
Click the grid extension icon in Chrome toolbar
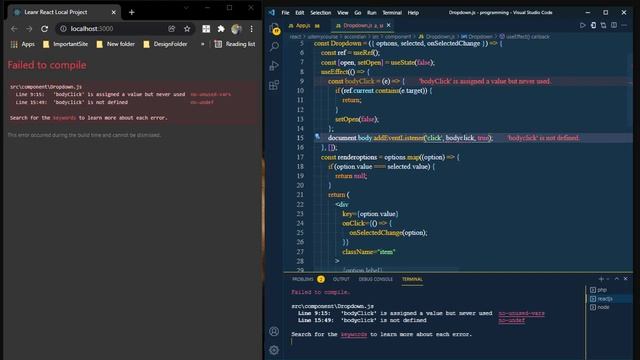click(x=206, y=29)
